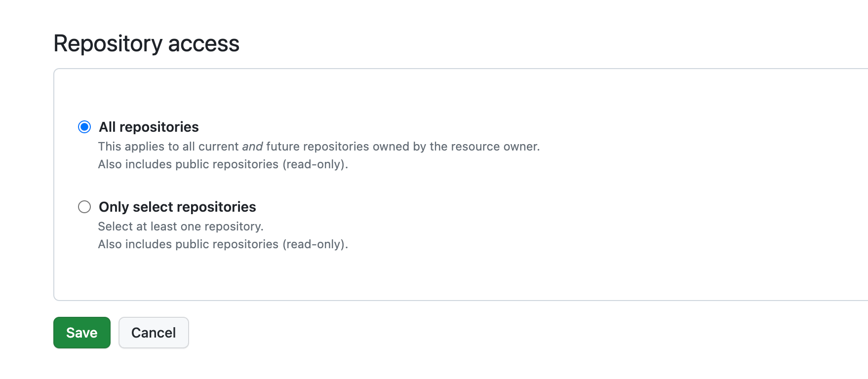The image size is (868, 379).
Task: Choose the Only select repositories radio button
Action: coord(84,207)
